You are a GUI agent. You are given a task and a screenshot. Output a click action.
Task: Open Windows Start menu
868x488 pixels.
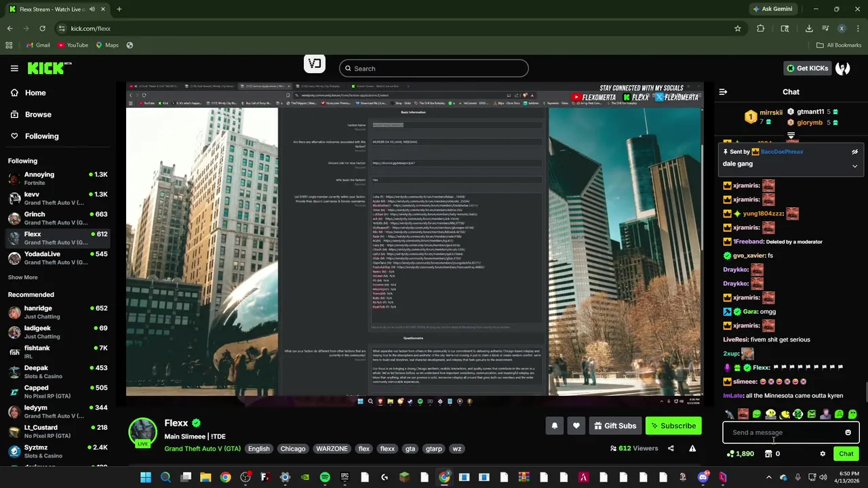(146, 478)
